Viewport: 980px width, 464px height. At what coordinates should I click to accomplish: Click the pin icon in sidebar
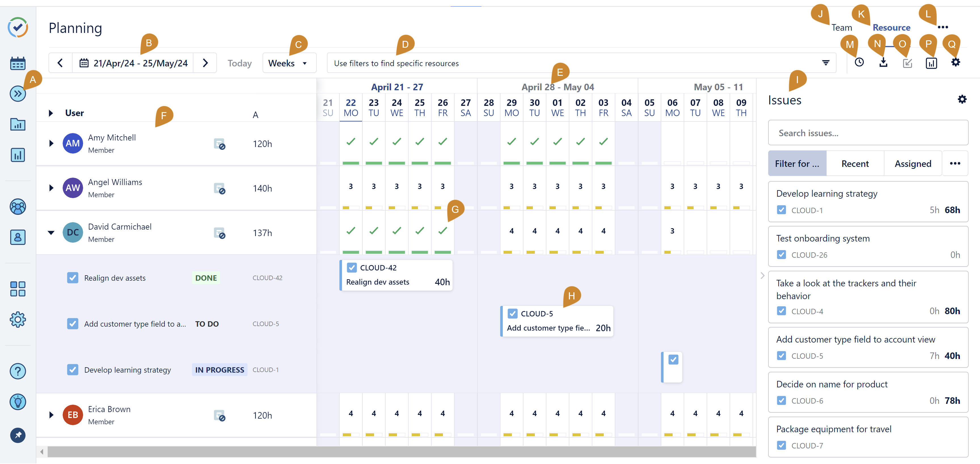[x=18, y=435]
